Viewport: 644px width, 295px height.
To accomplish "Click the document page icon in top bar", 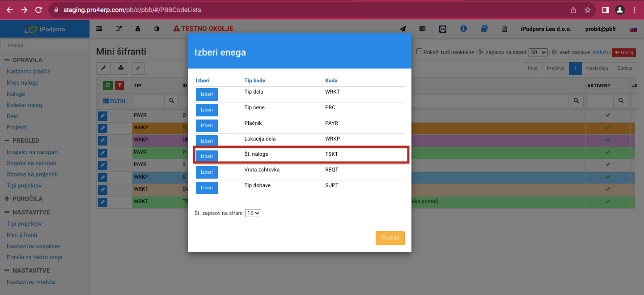I will pyautogui.click(x=504, y=29).
